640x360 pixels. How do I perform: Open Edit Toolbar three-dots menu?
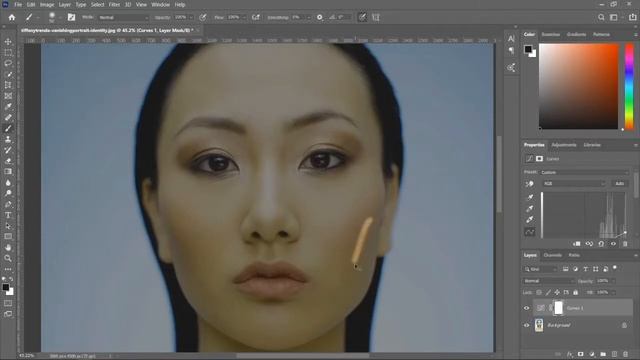tap(8, 269)
